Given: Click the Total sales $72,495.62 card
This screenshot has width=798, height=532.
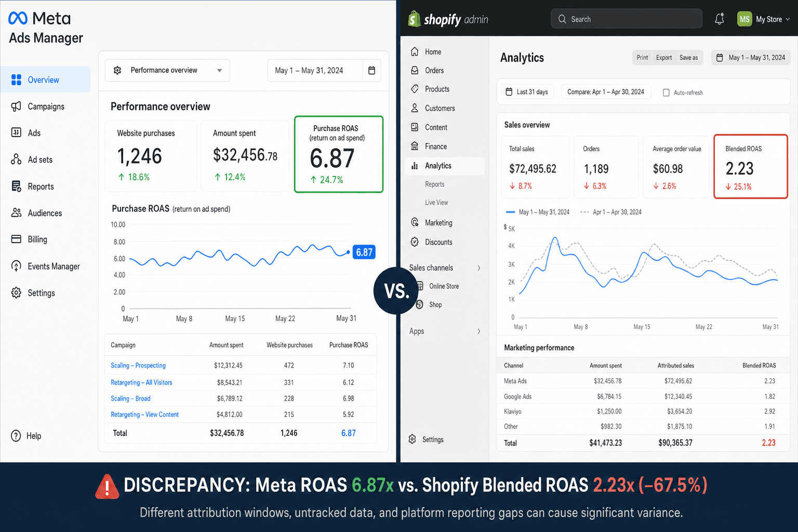Looking at the screenshot, I should pyautogui.click(x=535, y=167).
